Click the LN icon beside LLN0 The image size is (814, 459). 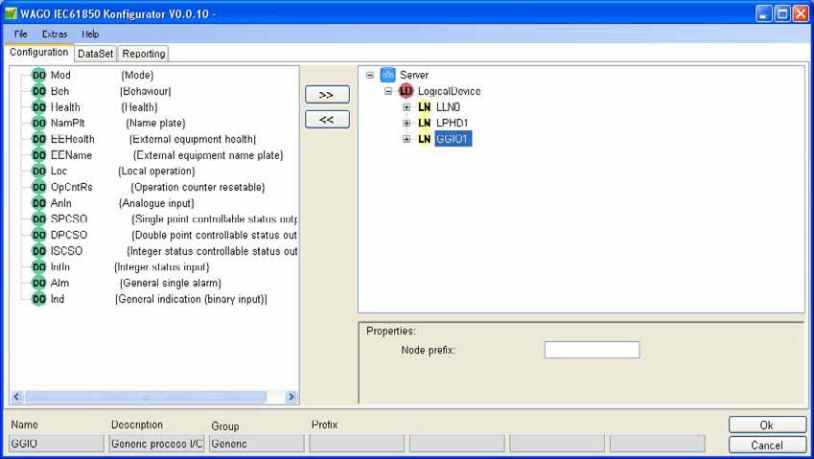tap(424, 107)
